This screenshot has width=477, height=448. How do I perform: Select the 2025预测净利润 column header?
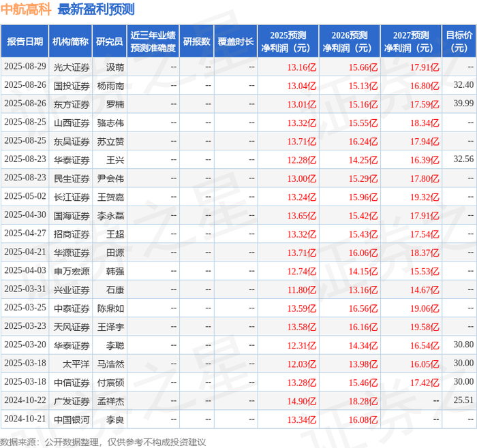click(x=288, y=42)
